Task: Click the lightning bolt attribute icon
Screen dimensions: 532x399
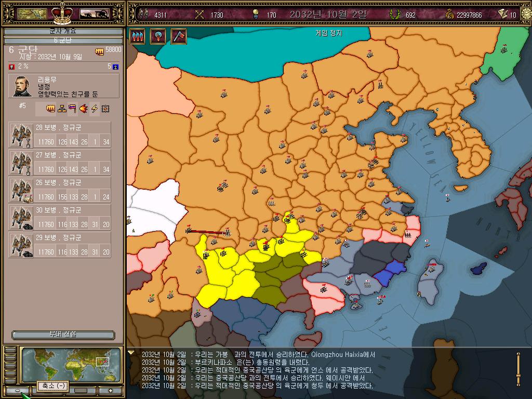Action: point(95,109)
